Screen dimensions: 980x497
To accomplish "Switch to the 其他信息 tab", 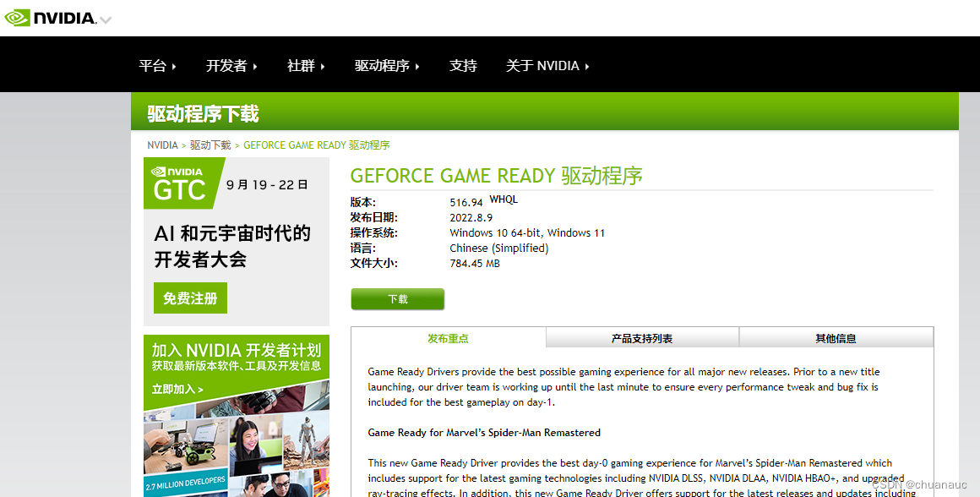I will point(836,338).
